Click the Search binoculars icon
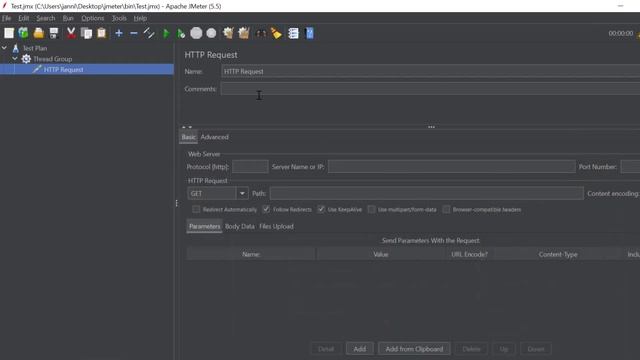This screenshot has height=360, width=640. click(261, 33)
